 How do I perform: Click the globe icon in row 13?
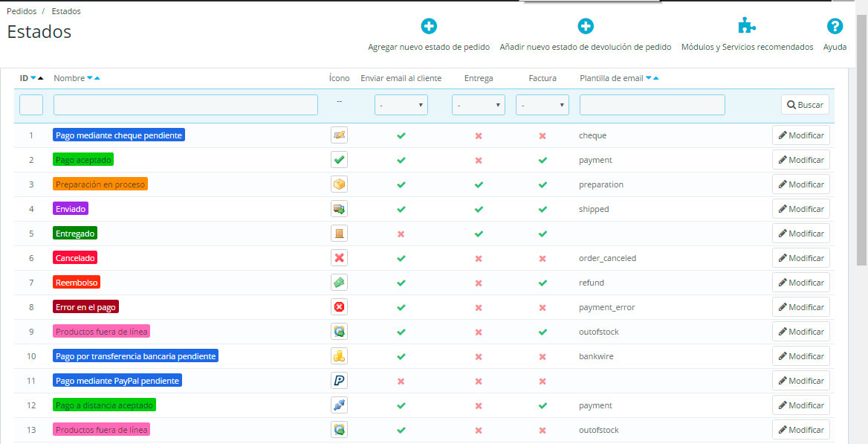tap(340, 430)
